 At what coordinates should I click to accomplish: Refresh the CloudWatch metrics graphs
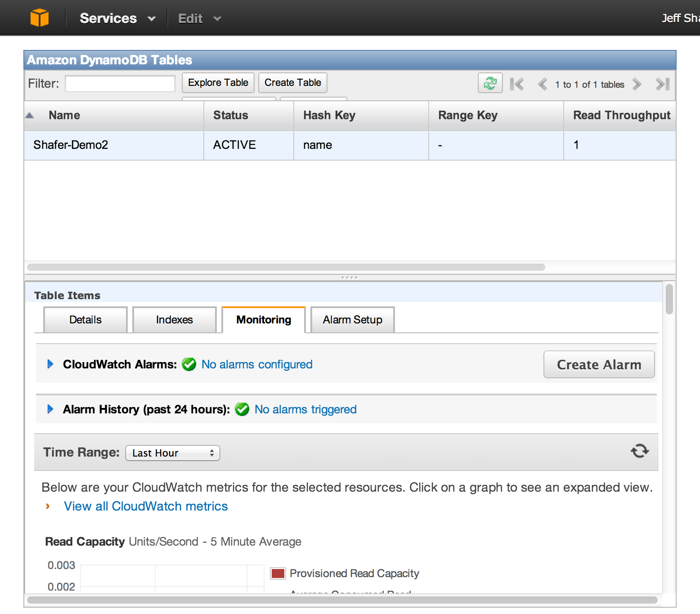click(x=640, y=451)
